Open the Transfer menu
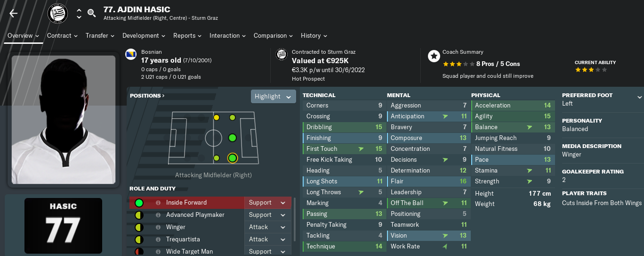644x256 pixels. click(100, 35)
